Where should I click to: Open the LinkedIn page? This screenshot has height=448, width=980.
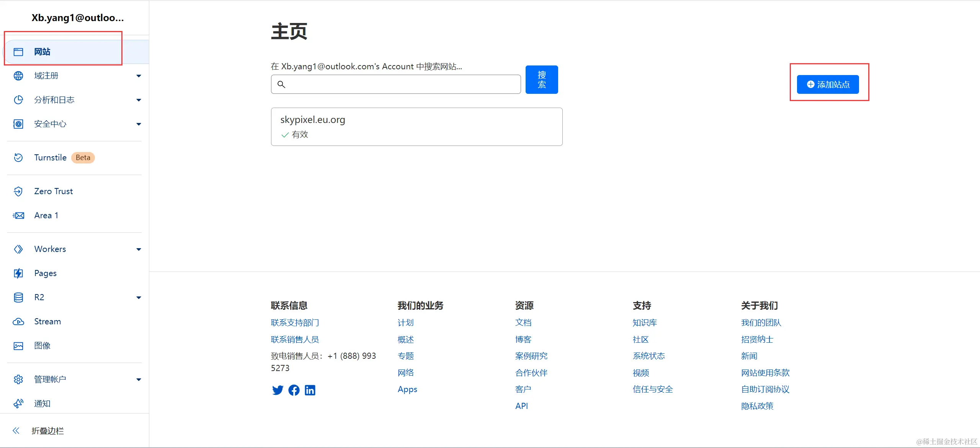pos(310,390)
